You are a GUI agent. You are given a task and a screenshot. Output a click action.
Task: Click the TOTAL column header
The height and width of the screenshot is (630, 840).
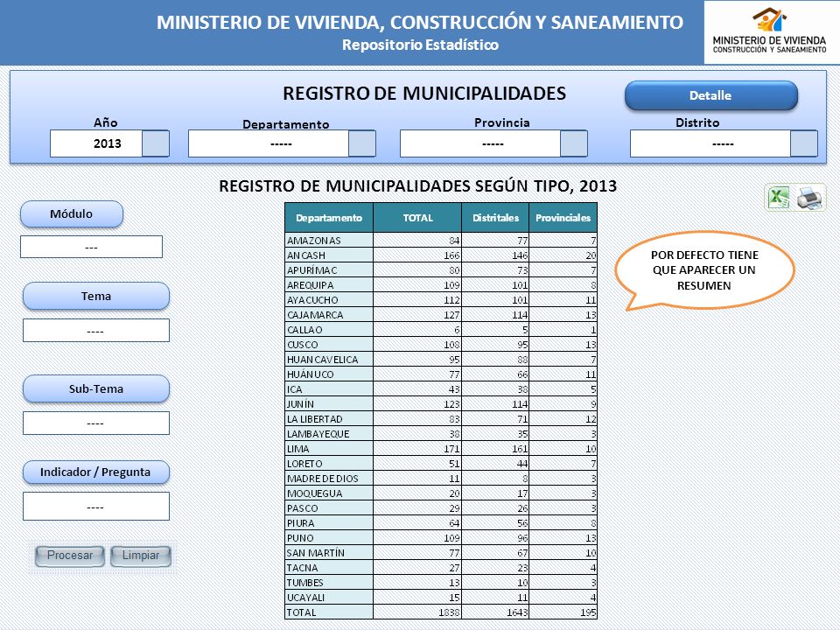[x=417, y=218]
